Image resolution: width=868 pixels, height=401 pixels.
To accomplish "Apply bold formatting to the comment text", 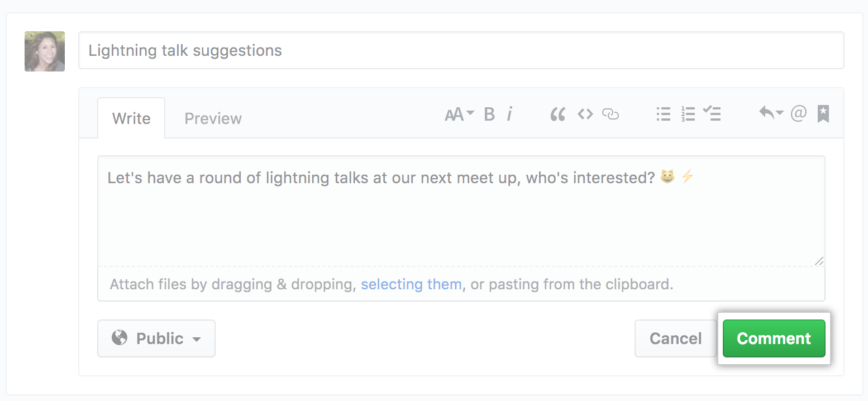I will [489, 114].
